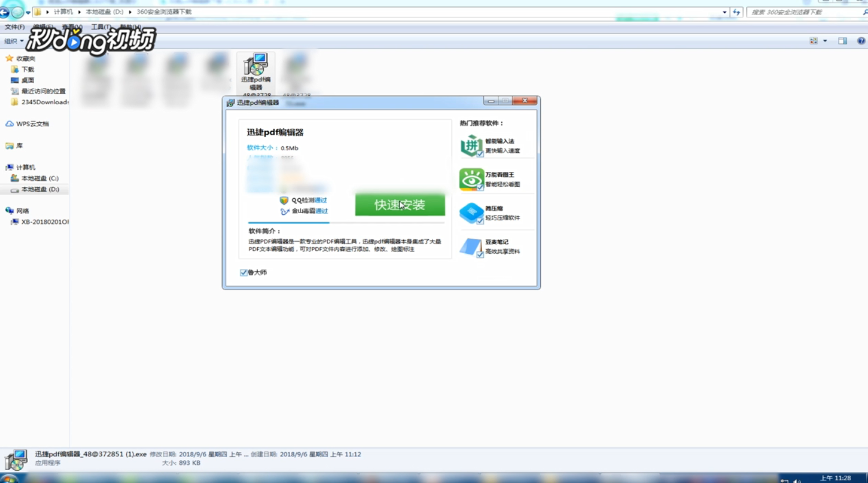The height and width of the screenshot is (483, 868).
Task: Click the installer dialog title bar icon
Action: [230, 103]
